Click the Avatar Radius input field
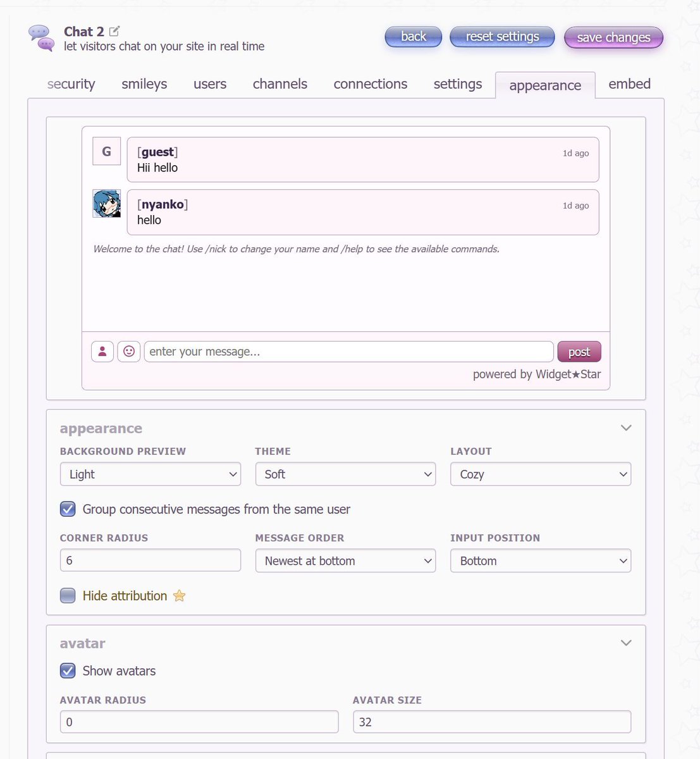This screenshot has height=759, width=700. click(x=199, y=722)
